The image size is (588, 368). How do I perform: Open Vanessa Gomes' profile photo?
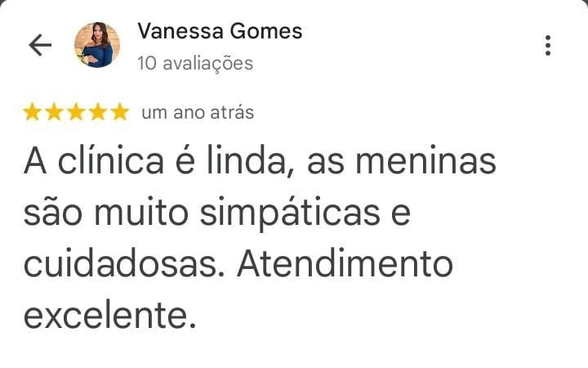click(x=97, y=45)
